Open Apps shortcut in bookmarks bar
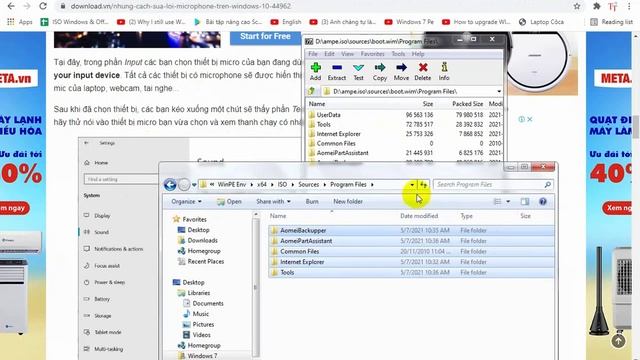 pyautogui.click(x=20, y=22)
